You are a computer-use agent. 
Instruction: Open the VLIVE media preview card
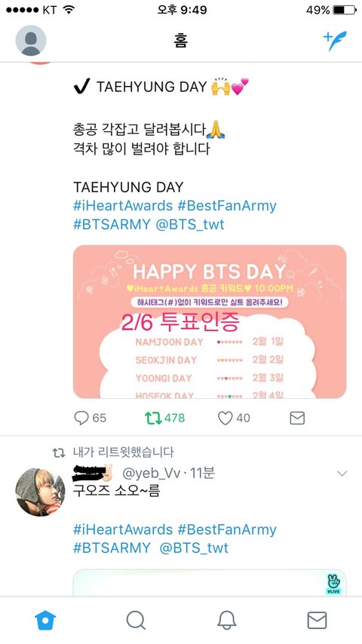tap(210, 582)
